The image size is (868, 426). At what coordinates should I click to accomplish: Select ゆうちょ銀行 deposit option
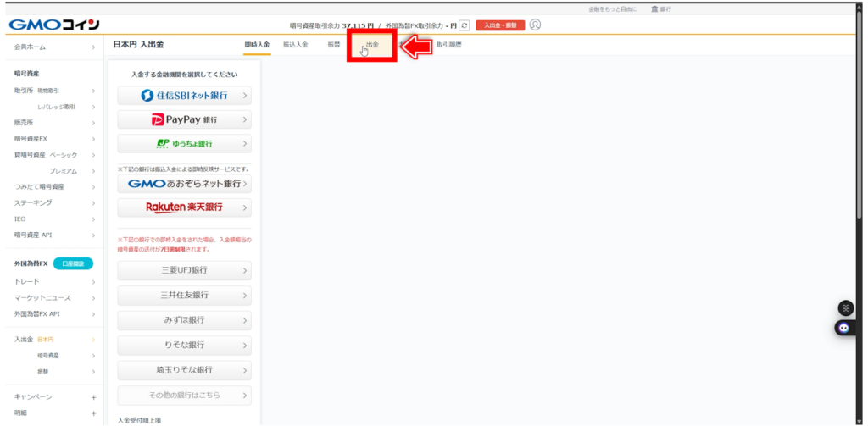pyautogui.click(x=184, y=143)
